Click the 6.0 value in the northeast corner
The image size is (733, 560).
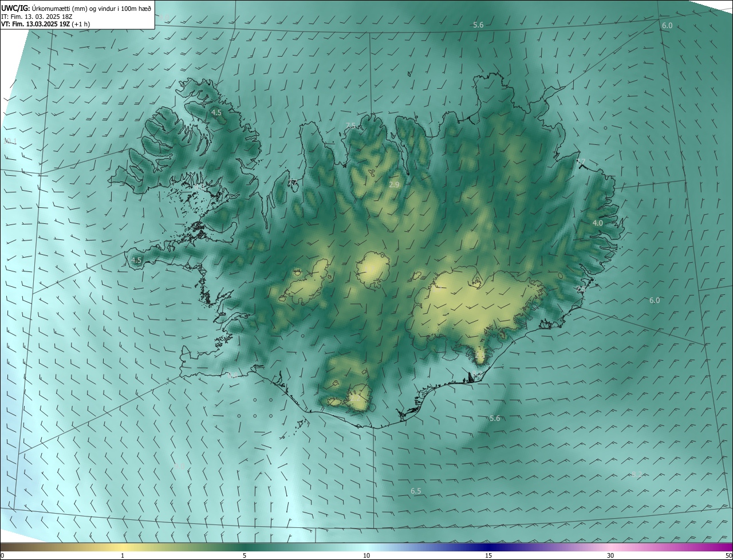tap(667, 26)
